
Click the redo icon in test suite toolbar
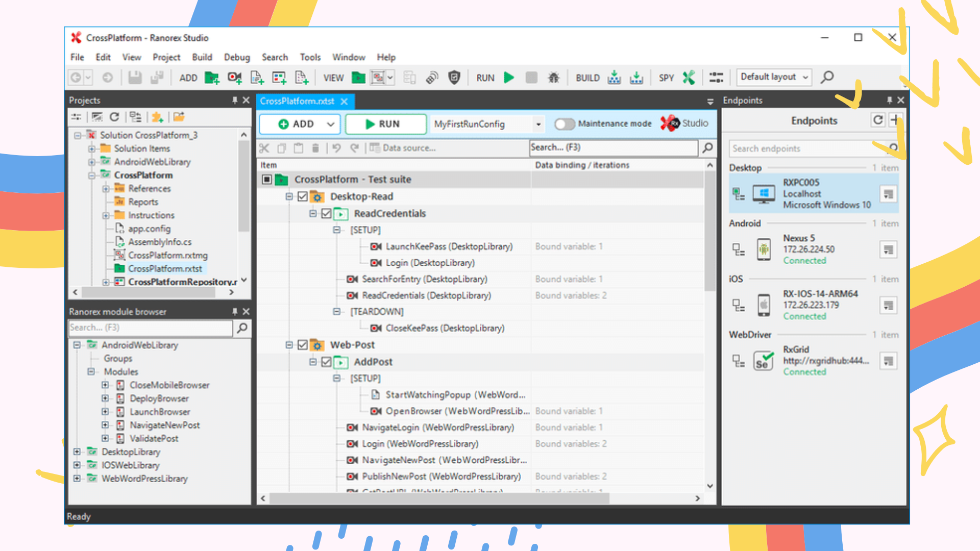click(354, 148)
